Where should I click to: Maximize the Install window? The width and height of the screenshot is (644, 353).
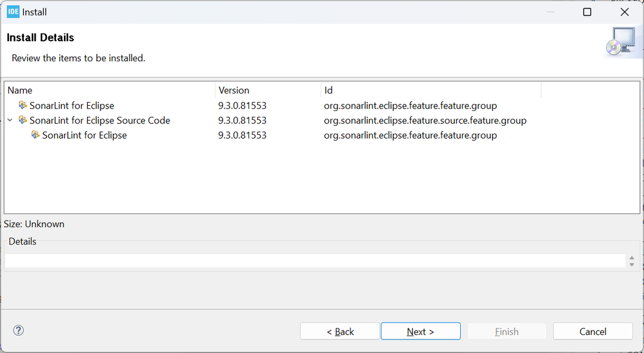(587, 12)
